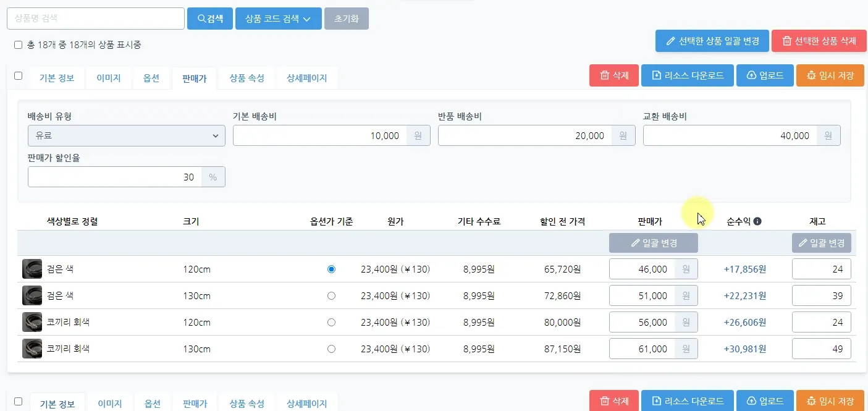
Task: Toggle the select-all 총 18개 checkbox
Action: pos(18,45)
